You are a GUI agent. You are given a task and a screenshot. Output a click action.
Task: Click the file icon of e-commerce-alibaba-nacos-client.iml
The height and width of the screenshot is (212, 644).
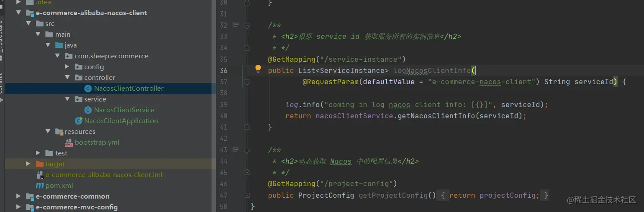coord(40,175)
